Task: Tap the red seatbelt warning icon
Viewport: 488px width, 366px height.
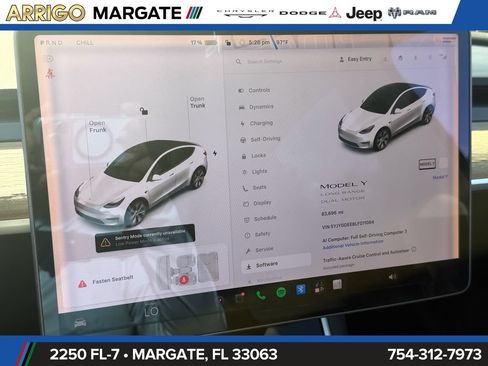Action: [x=50, y=73]
